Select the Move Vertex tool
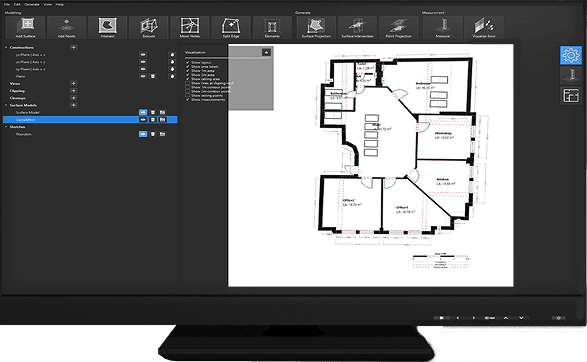587x362 pixels. click(190, 27)
